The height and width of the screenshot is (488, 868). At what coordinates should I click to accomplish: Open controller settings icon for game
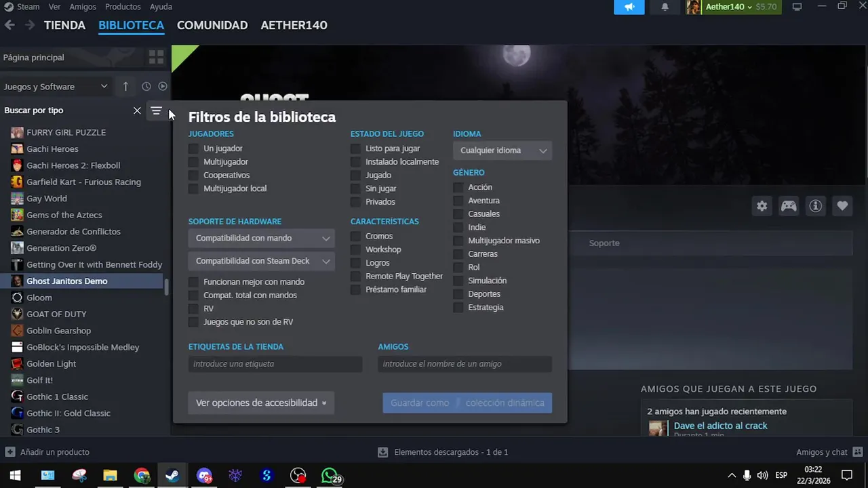(789, 206)
